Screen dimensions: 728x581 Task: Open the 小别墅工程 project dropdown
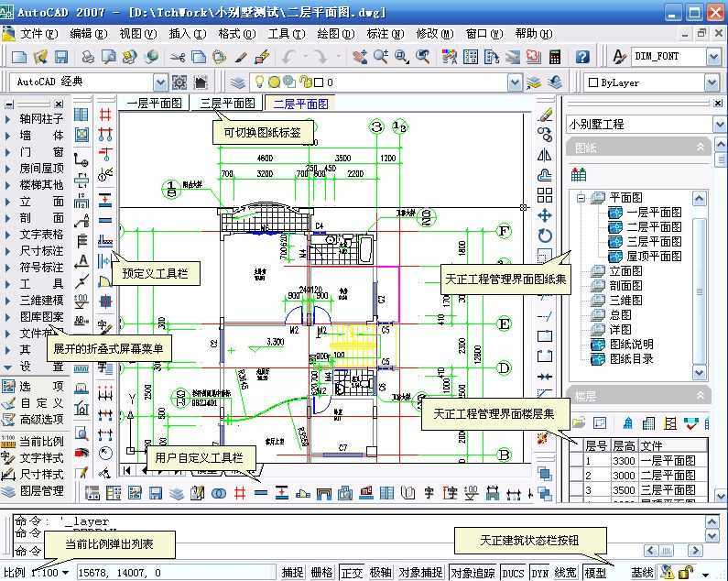[720, 125]
